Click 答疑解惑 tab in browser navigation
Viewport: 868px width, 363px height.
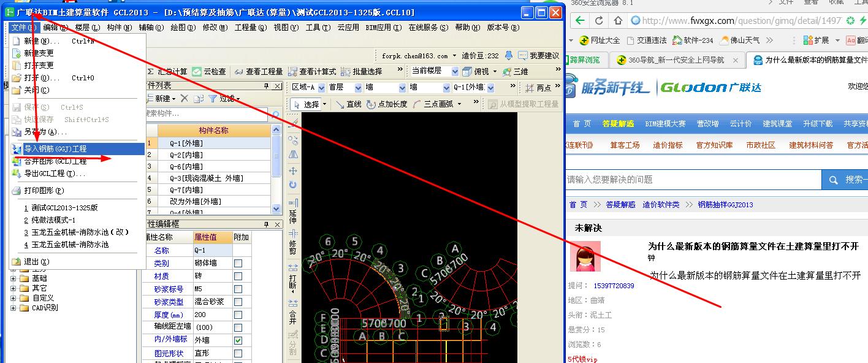coord(618,124)
